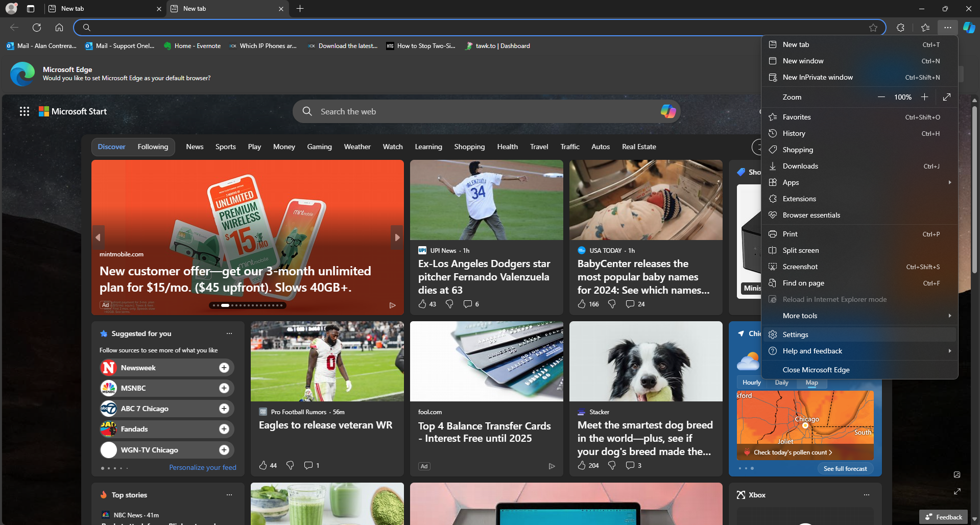Click Personalize your feed link
Image resolution: width=980 pixels, height=525 pixels.
pos(203,467)
